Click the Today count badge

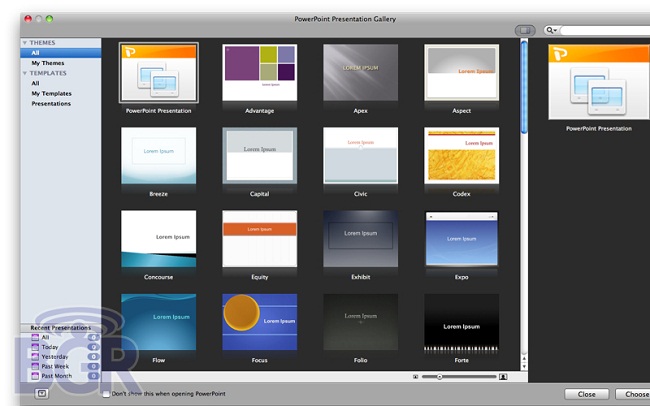point(94,347)
